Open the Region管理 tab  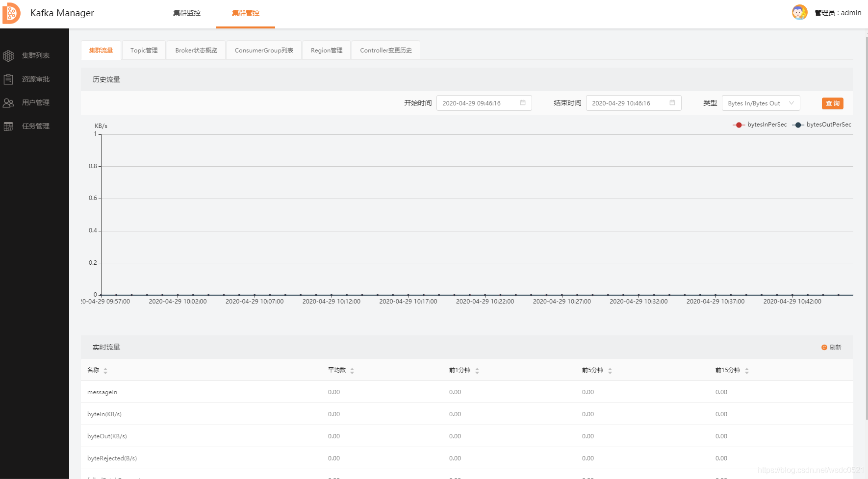coord(327,50)
